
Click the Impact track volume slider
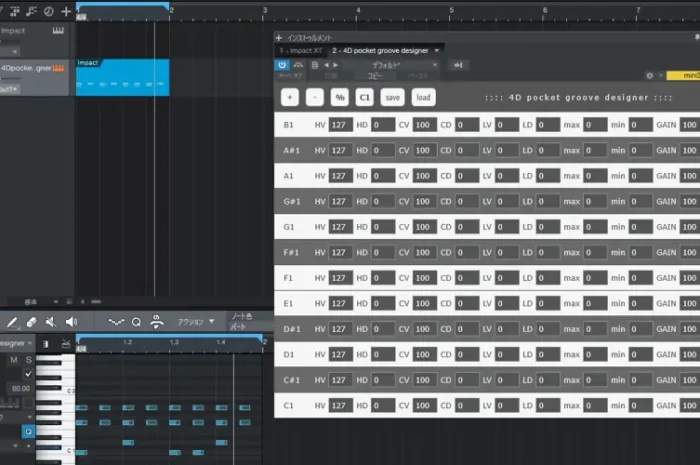coord(10,41)
